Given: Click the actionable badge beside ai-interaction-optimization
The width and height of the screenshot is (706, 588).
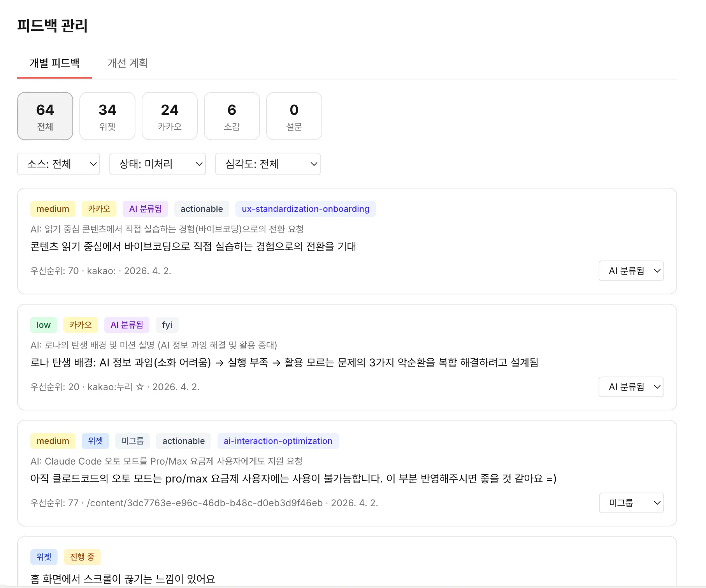Looking at the screenshot, I should (x=184, y=441).
